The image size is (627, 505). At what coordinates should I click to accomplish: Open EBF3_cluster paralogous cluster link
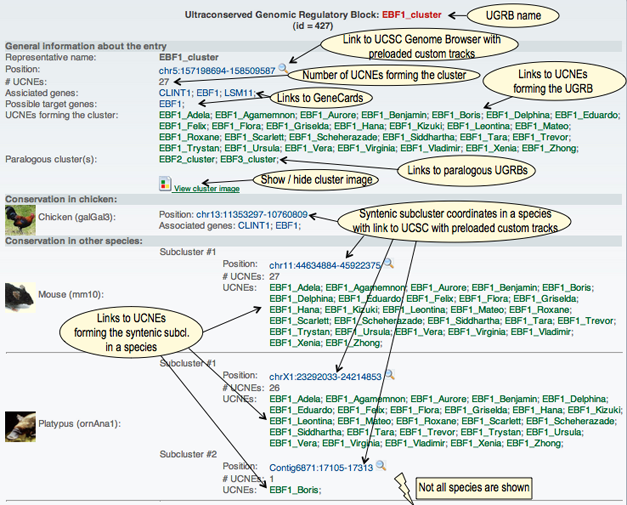248,159
